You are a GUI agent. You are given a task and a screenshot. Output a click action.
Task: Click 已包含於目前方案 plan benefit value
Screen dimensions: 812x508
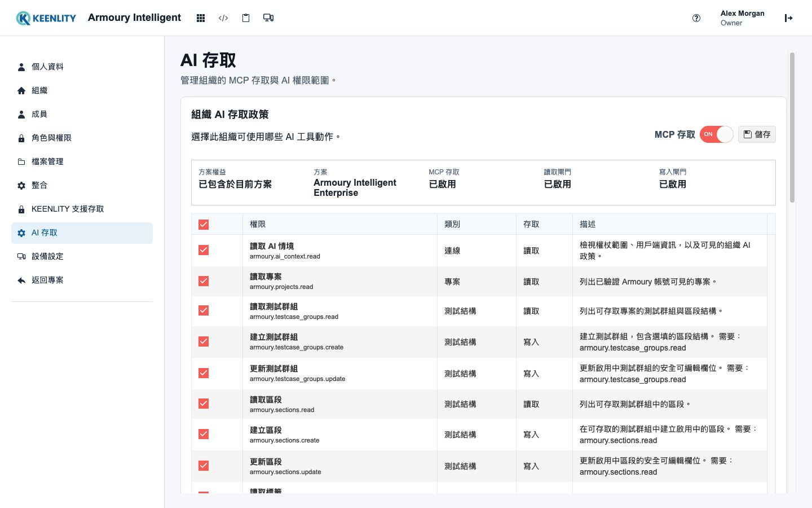point(235,184)
